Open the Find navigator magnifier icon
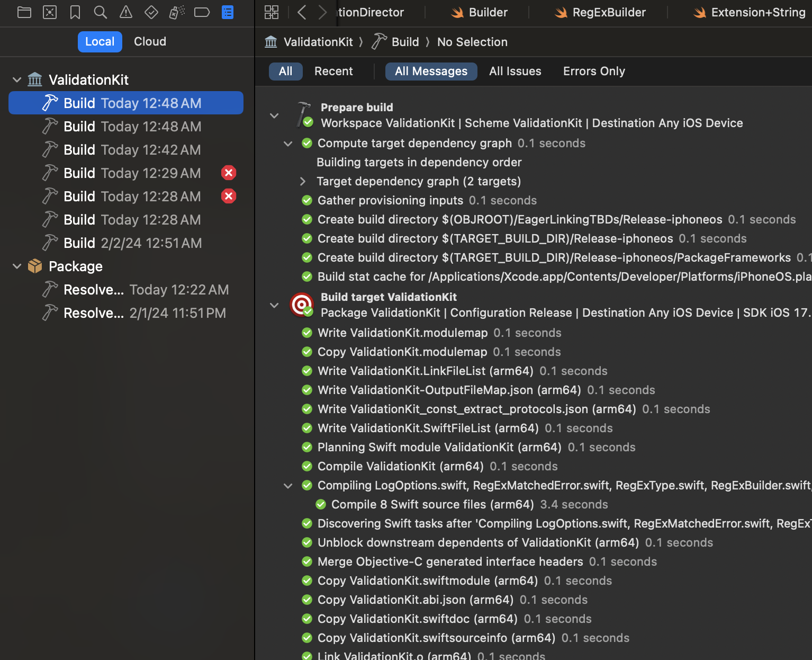812x660 pixels. 101,12
